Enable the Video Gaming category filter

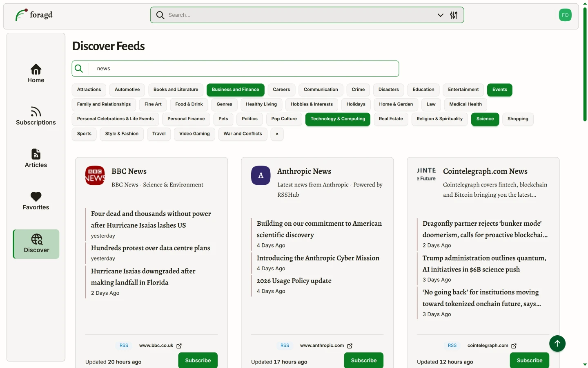pyautogui.click(x=194, y=134)
